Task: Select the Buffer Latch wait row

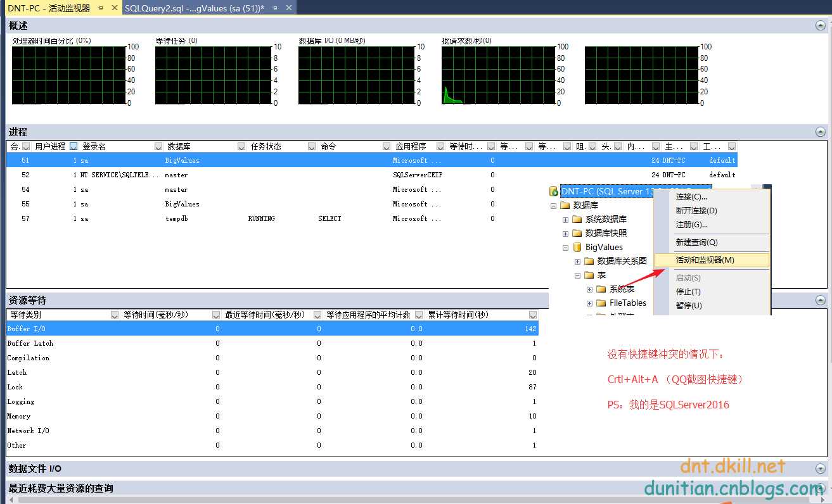Action: pos(272,343)
